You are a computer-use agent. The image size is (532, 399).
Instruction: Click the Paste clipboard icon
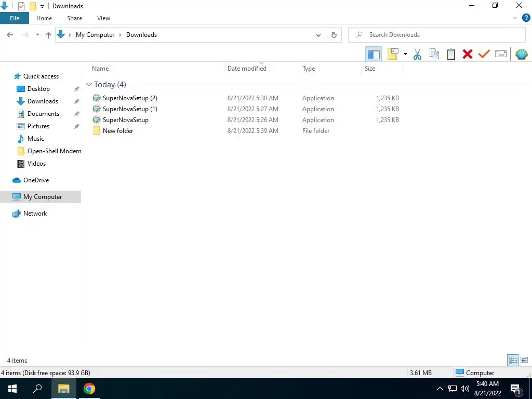pos(450,54)
